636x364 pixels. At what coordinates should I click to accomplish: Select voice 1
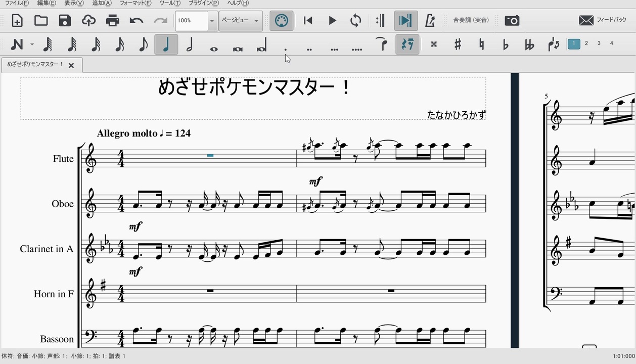click(574, 44)
